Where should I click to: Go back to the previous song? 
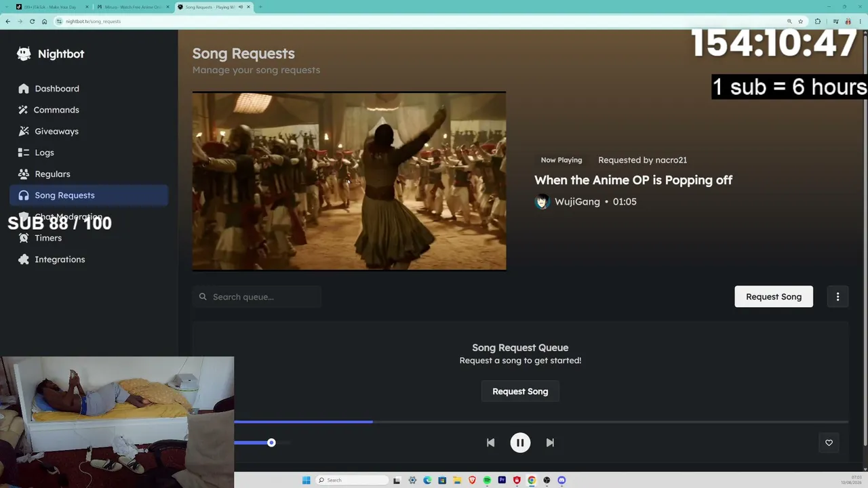[x=490, y=443]
